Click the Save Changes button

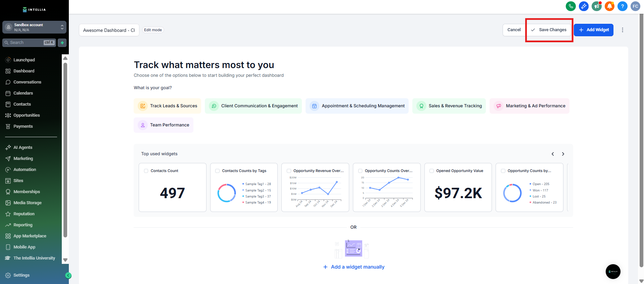pyautogui.click(x=549, y=30)
